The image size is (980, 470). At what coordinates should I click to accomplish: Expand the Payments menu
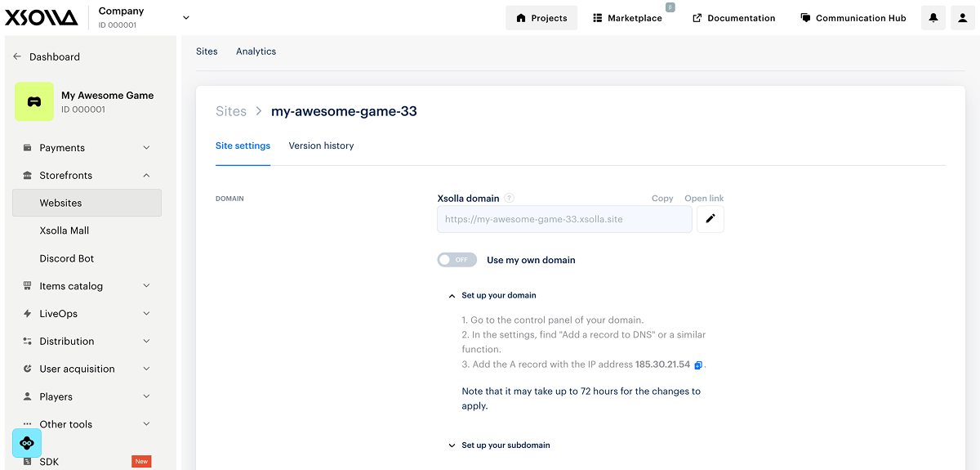coord(87,148)
